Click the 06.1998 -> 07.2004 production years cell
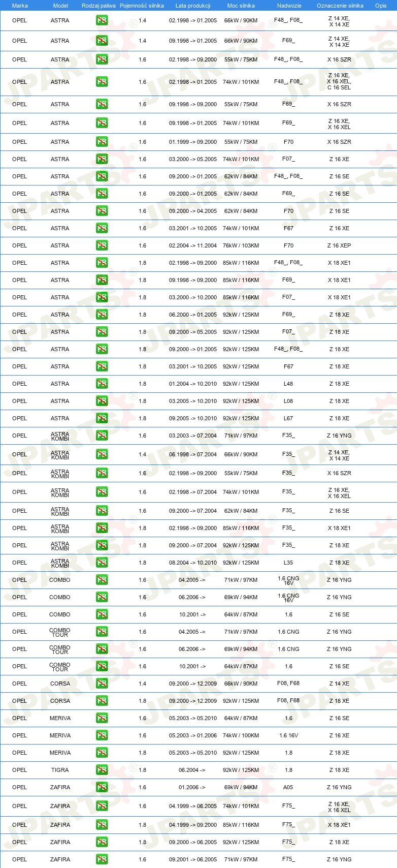The image size is (397, 868). pyautogui.click(x=193, y=454)
